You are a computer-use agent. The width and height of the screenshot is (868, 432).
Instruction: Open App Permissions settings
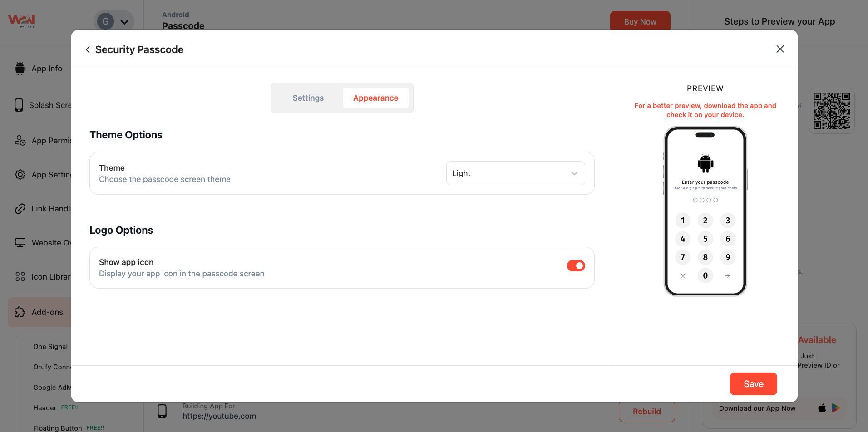(x=20, y=140)
